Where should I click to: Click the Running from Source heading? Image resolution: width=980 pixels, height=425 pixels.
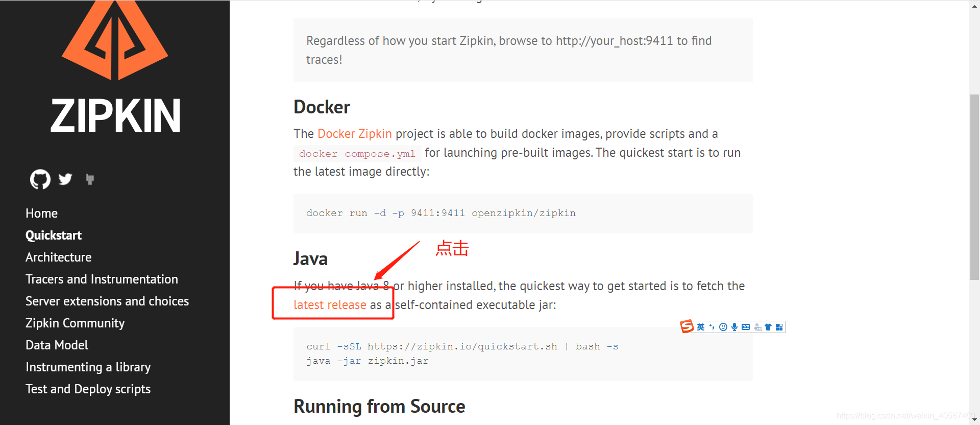pyautogui.click(x=379, y=407)
